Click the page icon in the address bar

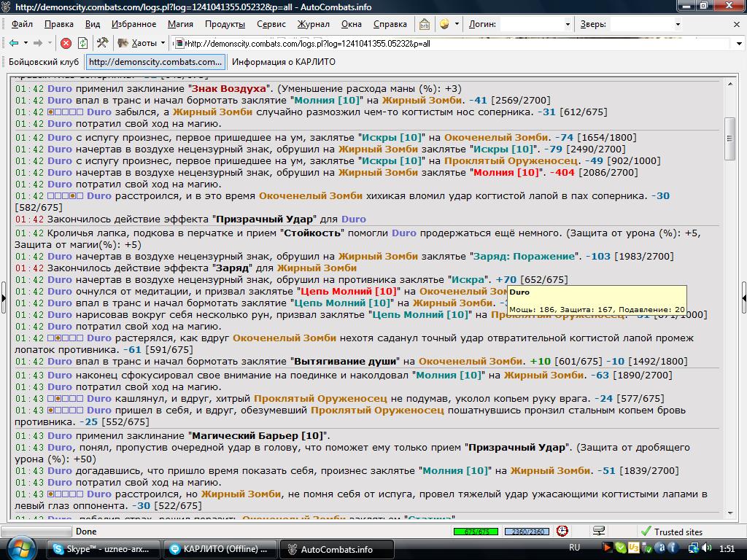tap(179, 44)
